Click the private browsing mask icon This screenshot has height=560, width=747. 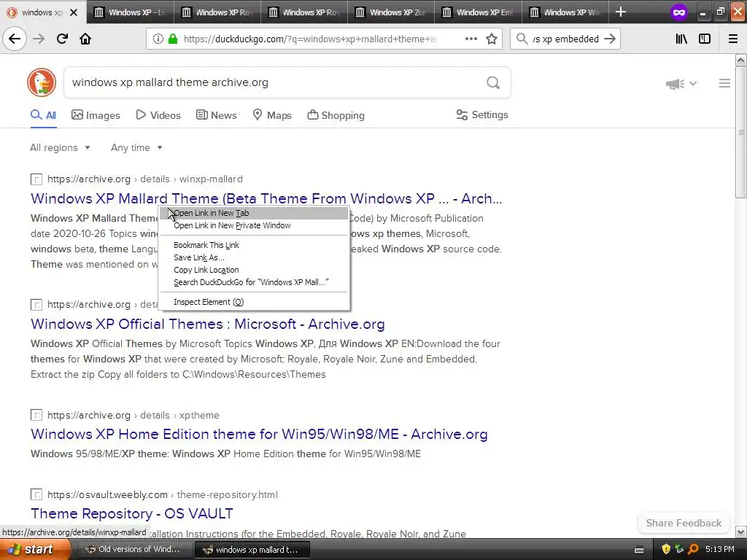click(679, 12)
